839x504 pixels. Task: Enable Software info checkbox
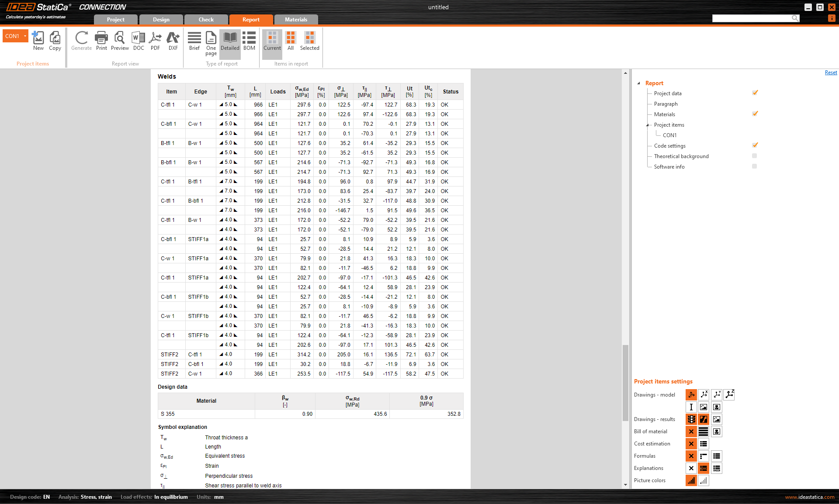pyautogui.click(x=755, y=166)
